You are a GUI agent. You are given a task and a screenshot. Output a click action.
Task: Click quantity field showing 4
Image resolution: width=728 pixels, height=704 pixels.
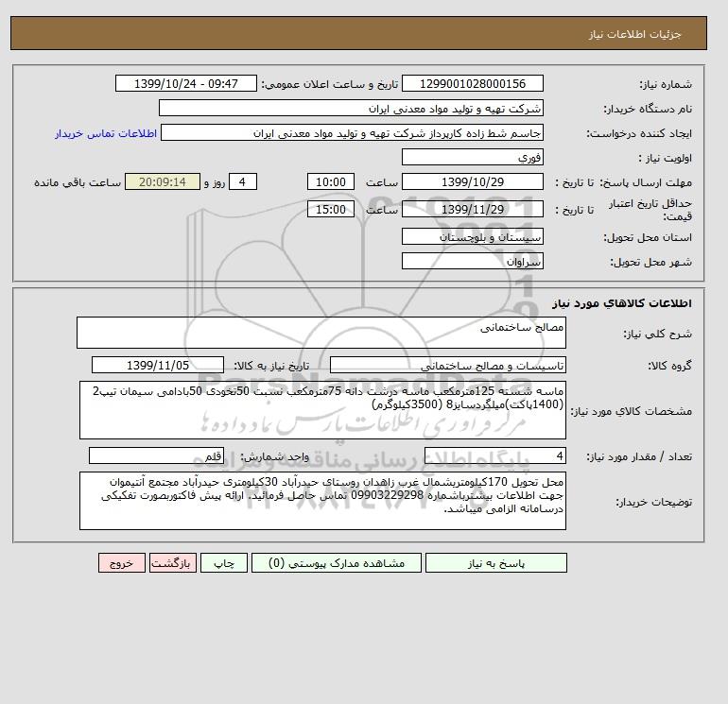[494, 455]
